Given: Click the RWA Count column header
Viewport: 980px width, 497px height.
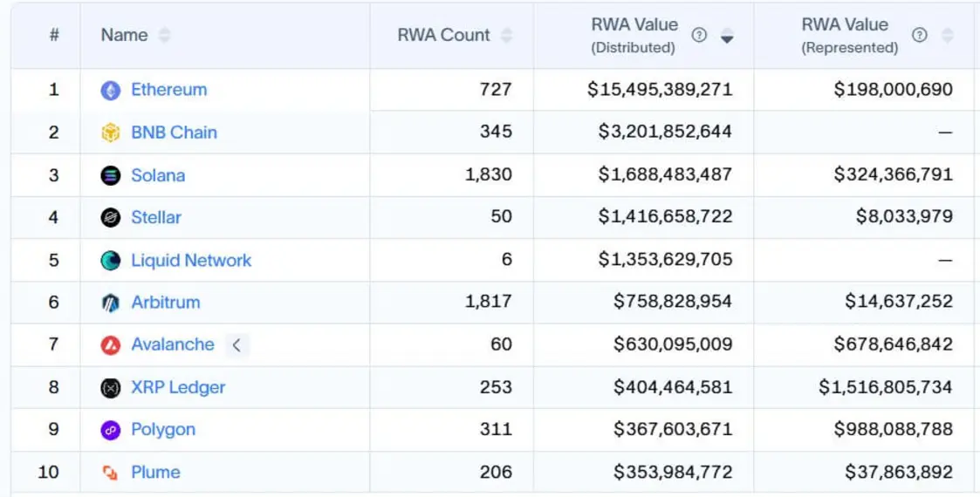Looking at the screenshot, I should pyautogui.click(x=444, y=35).
